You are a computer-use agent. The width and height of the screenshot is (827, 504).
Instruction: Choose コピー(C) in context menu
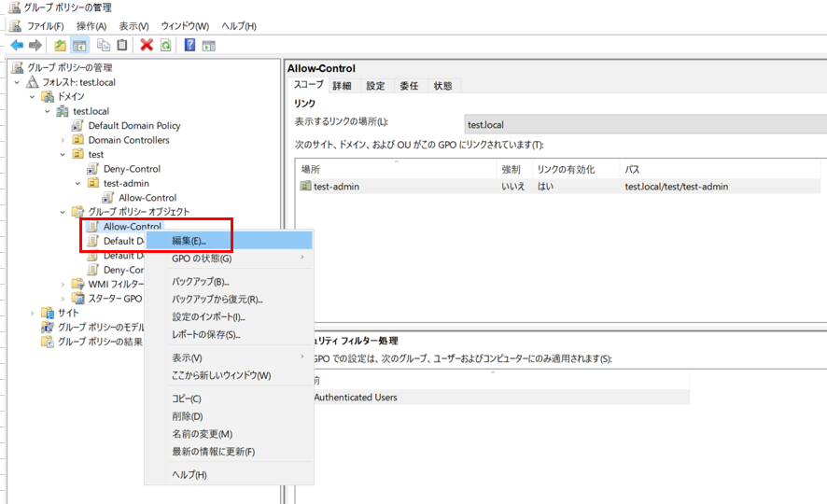tap(229, 399)
